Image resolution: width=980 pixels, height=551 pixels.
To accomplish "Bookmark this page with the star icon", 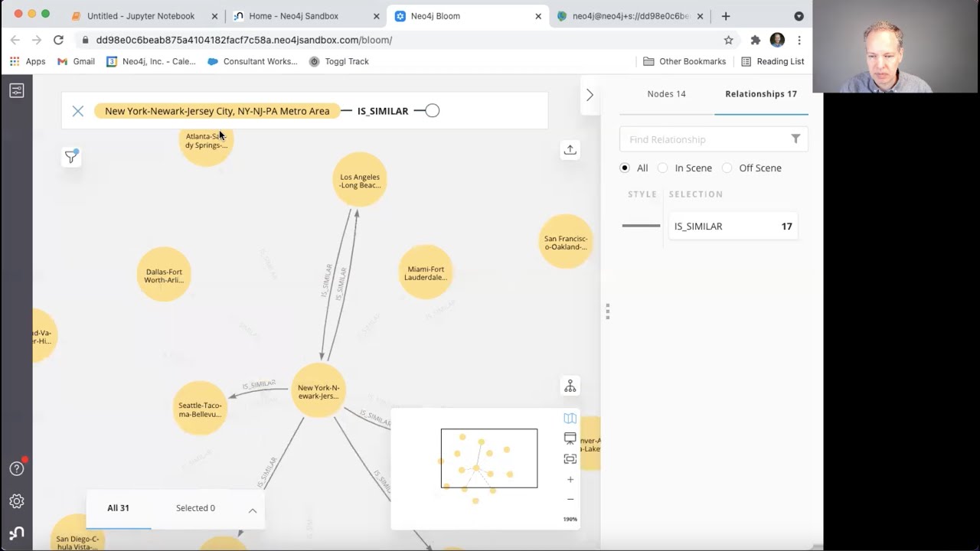I will (728, 40).
